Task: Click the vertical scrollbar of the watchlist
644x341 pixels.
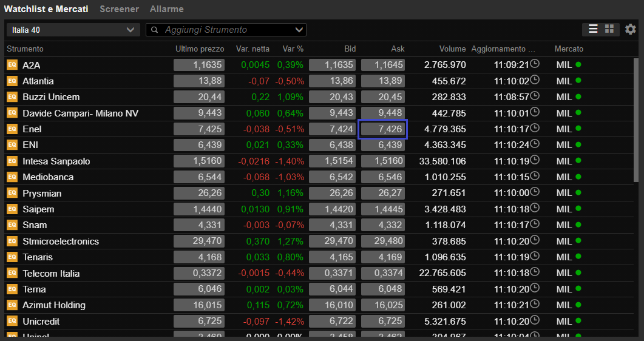Action: coord(636,182)
